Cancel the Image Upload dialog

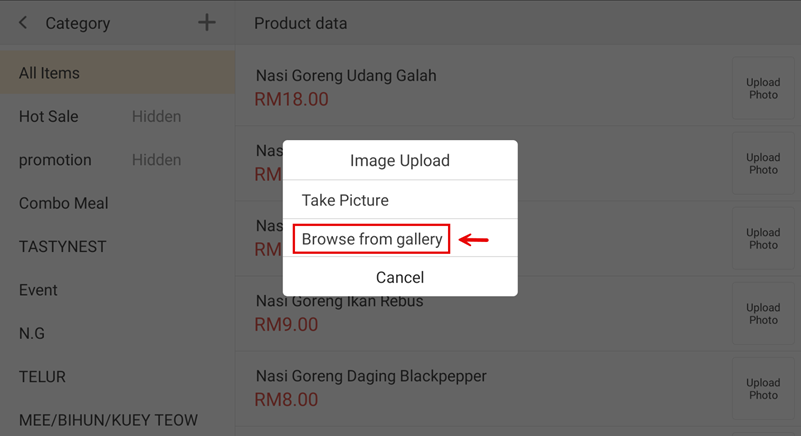tap(399, 277)
